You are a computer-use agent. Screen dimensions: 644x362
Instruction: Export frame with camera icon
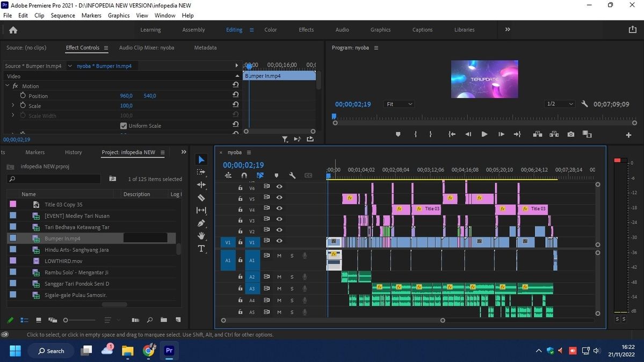click(571, 134)
